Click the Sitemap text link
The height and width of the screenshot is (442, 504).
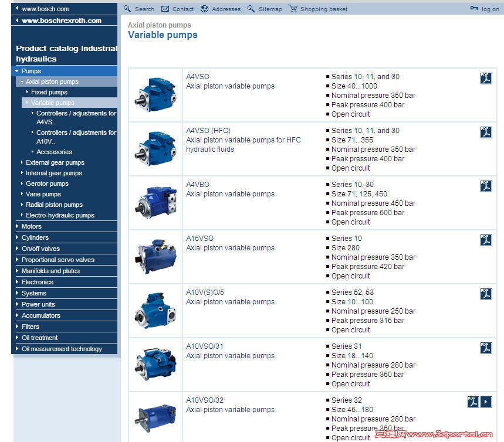(x=270, y=9)
